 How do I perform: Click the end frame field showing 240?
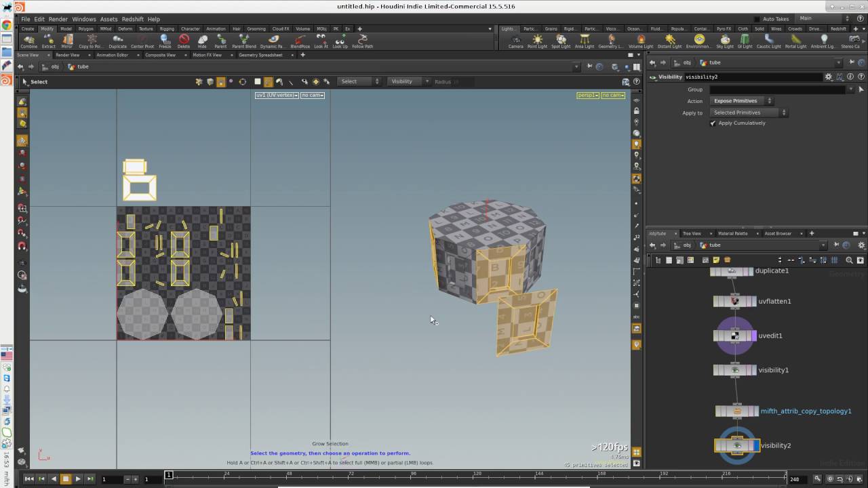[x=797, y=479]
